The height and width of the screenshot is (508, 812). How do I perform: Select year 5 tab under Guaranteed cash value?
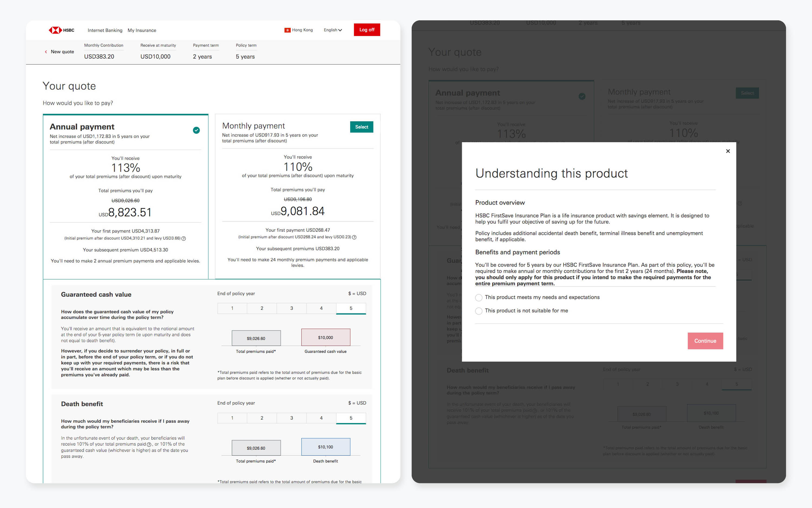click(x=351, y=308)
